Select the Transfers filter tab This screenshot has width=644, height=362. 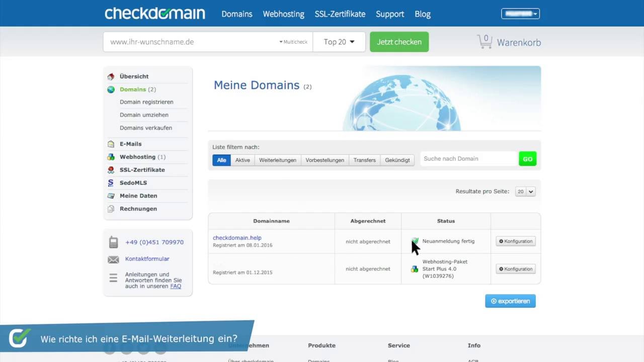(364, 160)
